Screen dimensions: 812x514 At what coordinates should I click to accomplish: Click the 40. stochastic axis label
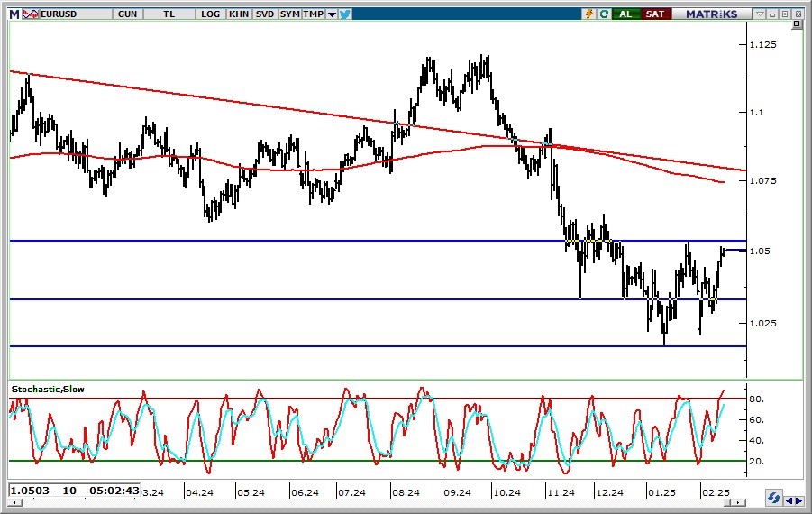(757, 440)
